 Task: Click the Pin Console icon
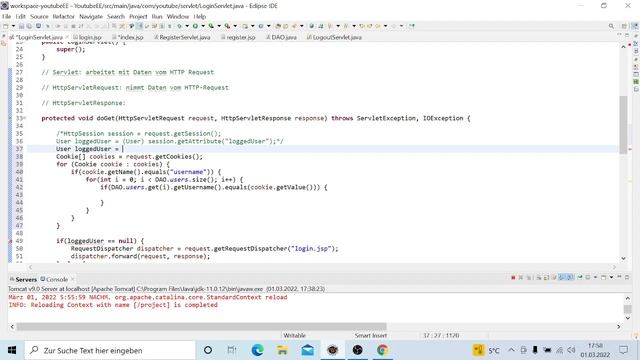point(580,278)
